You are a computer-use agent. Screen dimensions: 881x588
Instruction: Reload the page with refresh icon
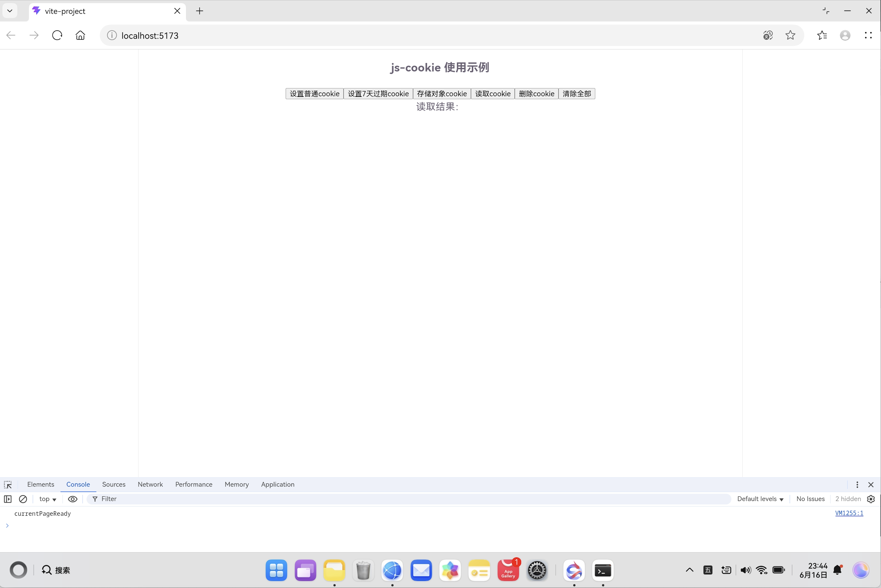(57, 35)
